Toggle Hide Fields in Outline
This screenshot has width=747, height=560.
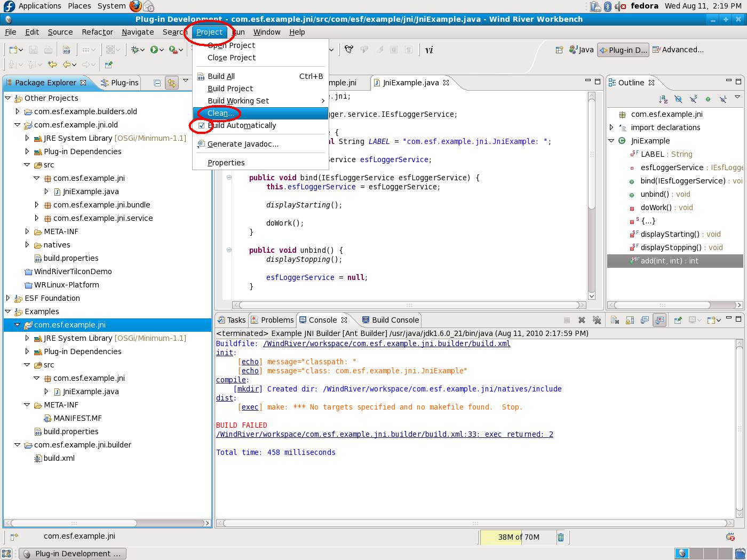pyautogui.click(x=678, y=99)
